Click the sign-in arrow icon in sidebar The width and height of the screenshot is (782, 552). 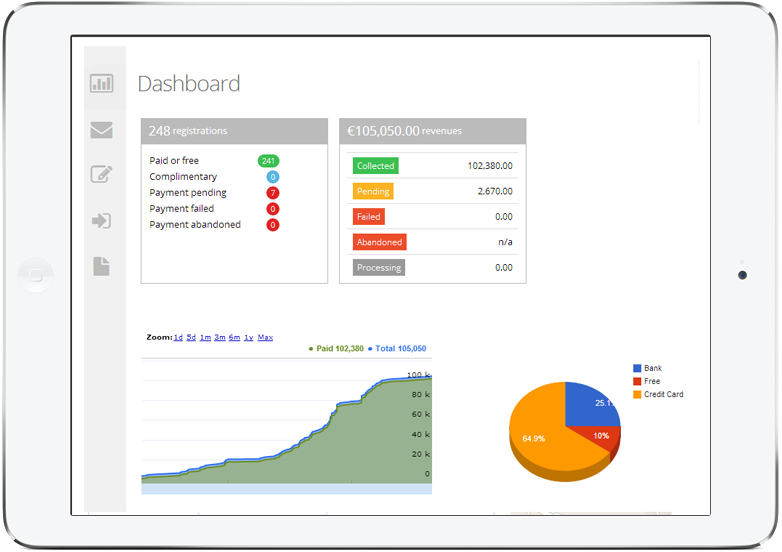(102, 220)
